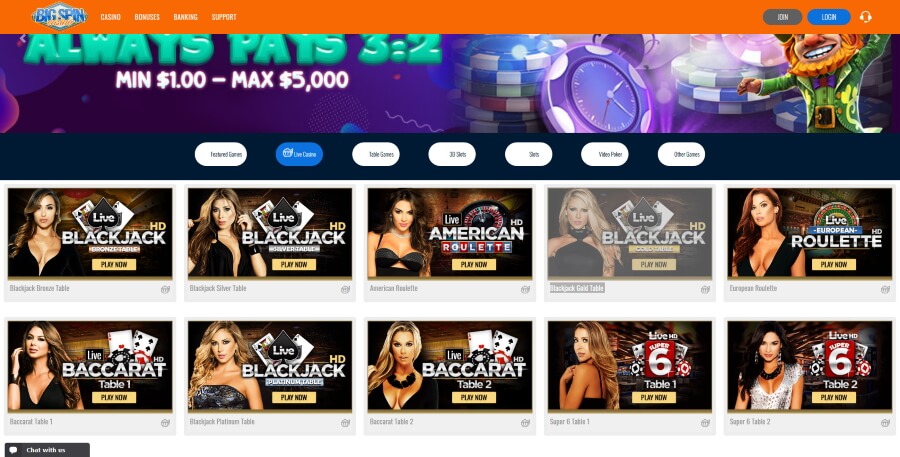Click provider icon on Blackjack Bronze Table card
The width and height of the screenshot is (900, 457).
(x=165, y=289)
